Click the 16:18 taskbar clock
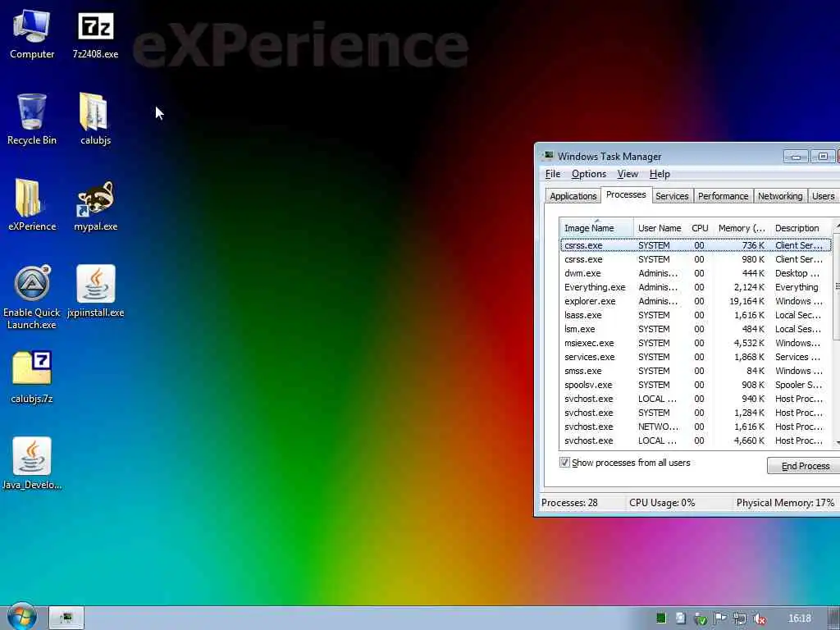 click(x=800, y=619)
